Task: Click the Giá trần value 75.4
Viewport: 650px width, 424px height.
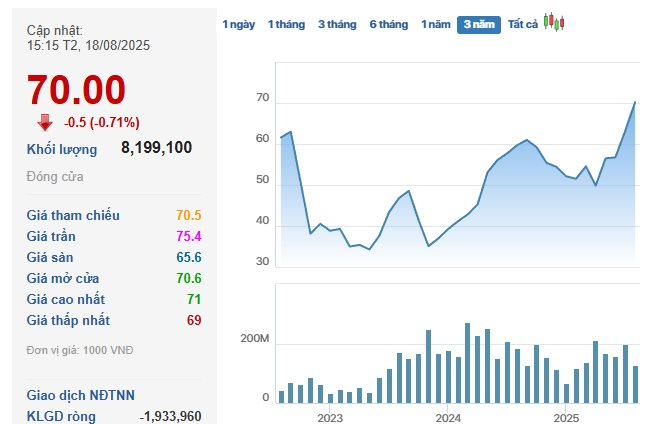Action: (188, 236)
